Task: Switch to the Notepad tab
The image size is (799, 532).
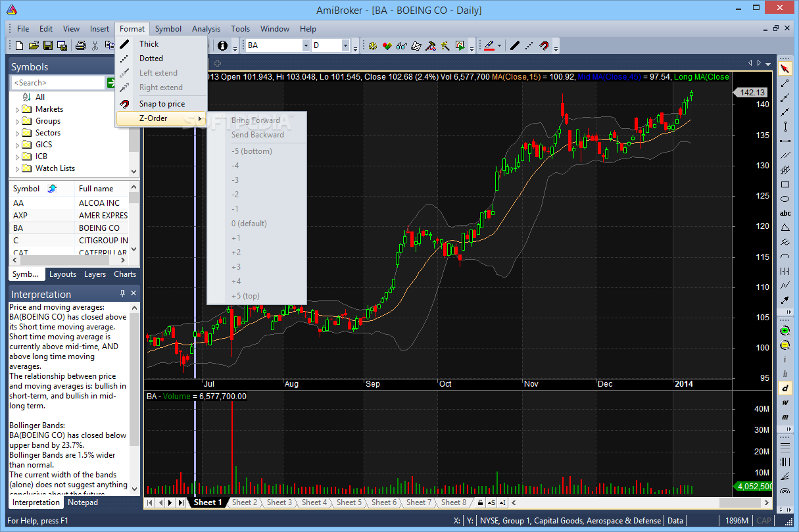Action: (83, 502)
